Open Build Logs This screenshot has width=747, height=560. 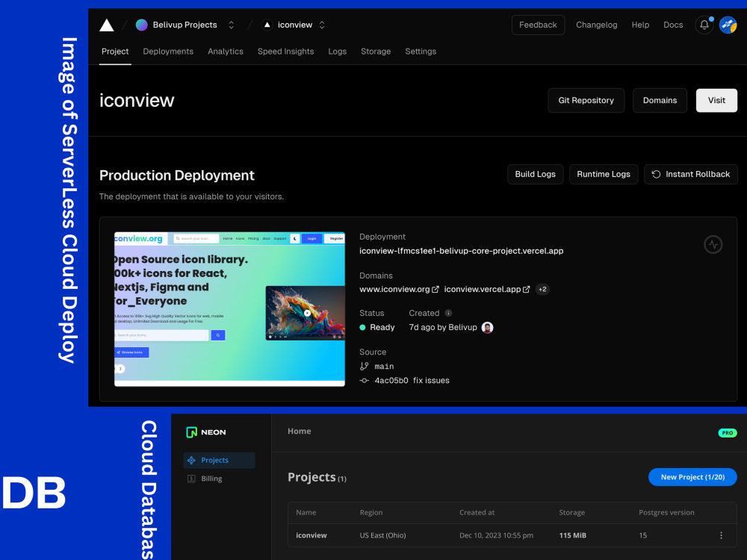click(x=535, y=174)
